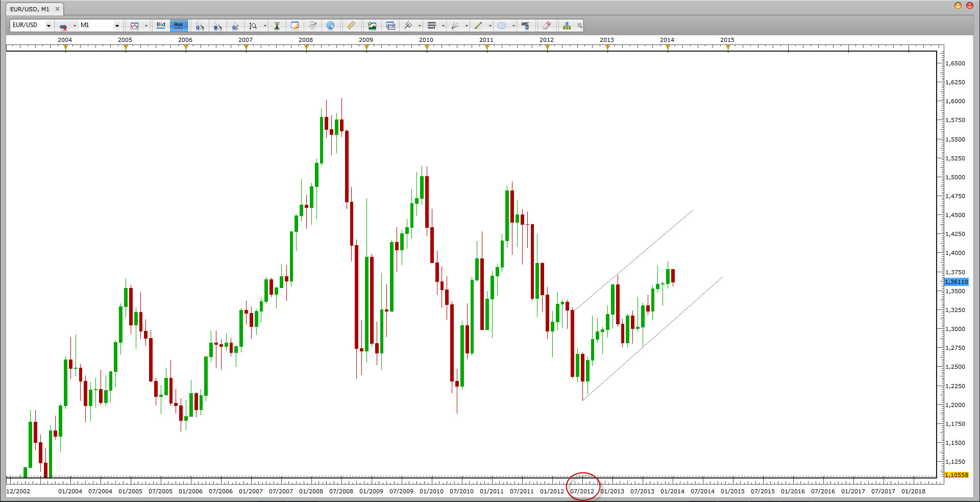Click the 2008 year marker on timeline

click(x=306, y=40)
